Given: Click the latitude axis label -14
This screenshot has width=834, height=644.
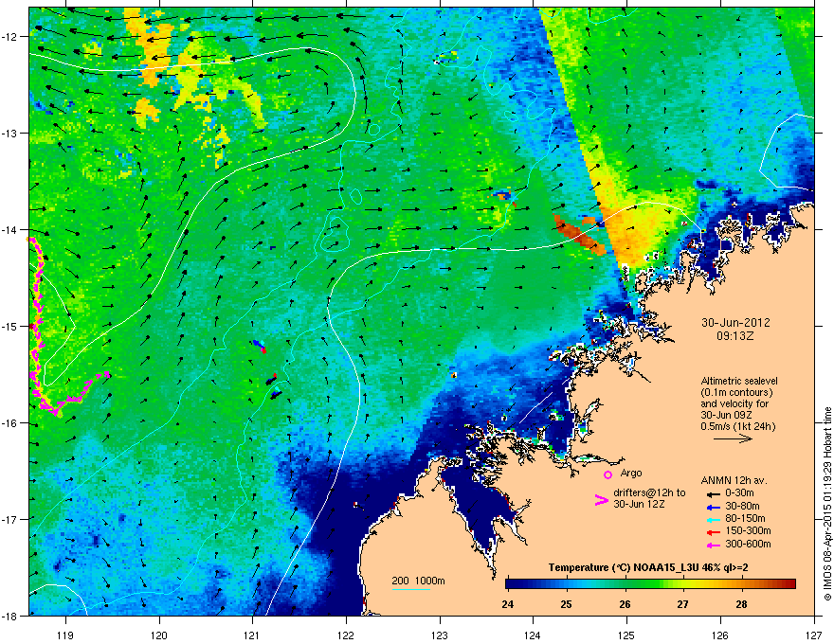Looking at the screenshot, I should click(9, 229).
